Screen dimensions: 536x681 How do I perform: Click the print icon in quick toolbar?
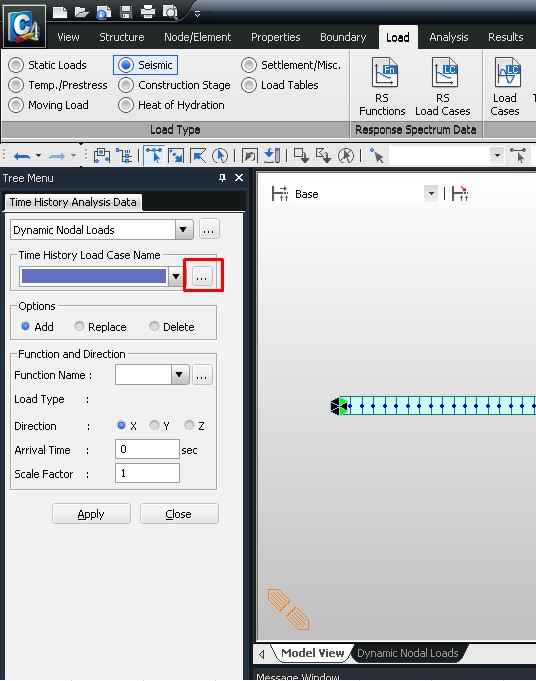pos(148,13)
